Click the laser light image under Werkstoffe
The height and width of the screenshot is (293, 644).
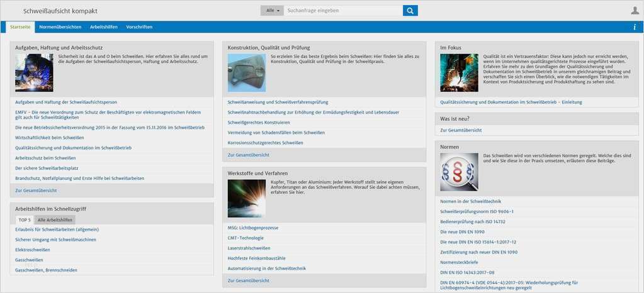point(246,198)
